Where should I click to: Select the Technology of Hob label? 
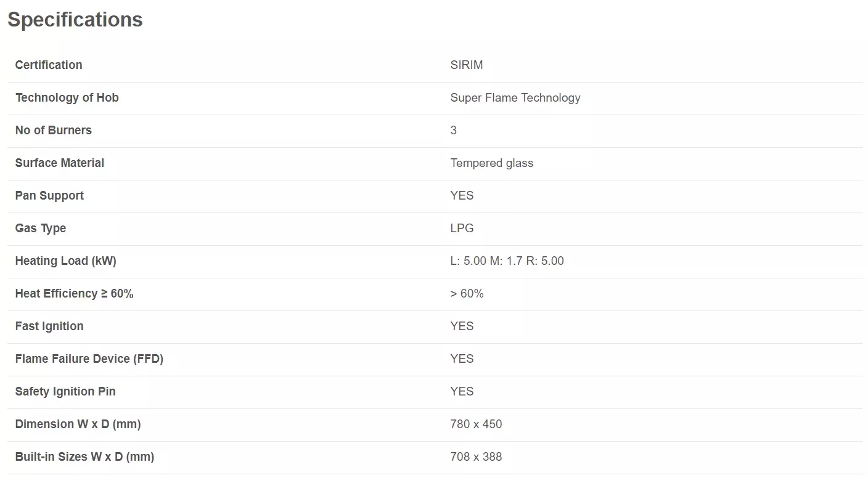click(67, 98)
